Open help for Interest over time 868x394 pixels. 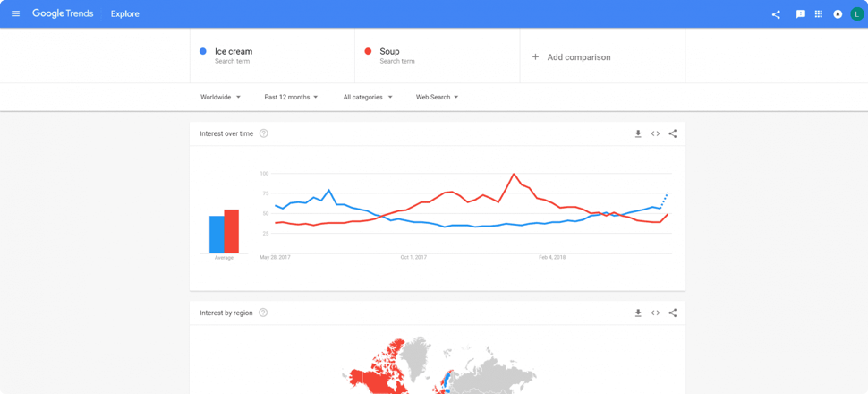(x=263, y=133)
